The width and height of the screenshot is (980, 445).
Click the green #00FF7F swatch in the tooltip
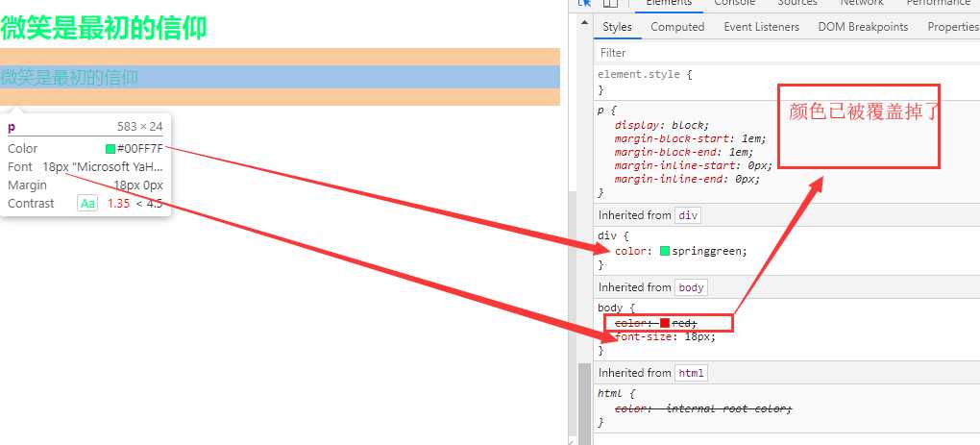pyautogui.click(x=110, y=149)
